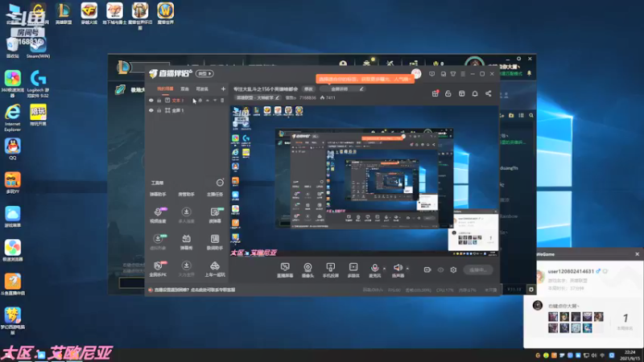The height and width of the screenshot is (362, 644).
Task: Click the record video camera icon
Action: (x=427, y=269)
